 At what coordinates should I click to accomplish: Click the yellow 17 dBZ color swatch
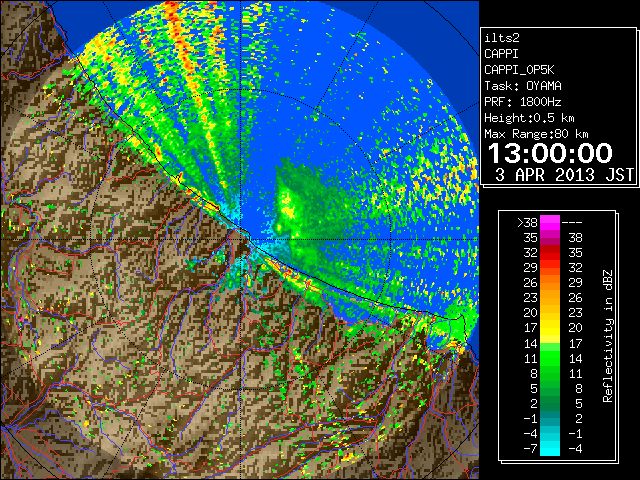coord(550,328)
